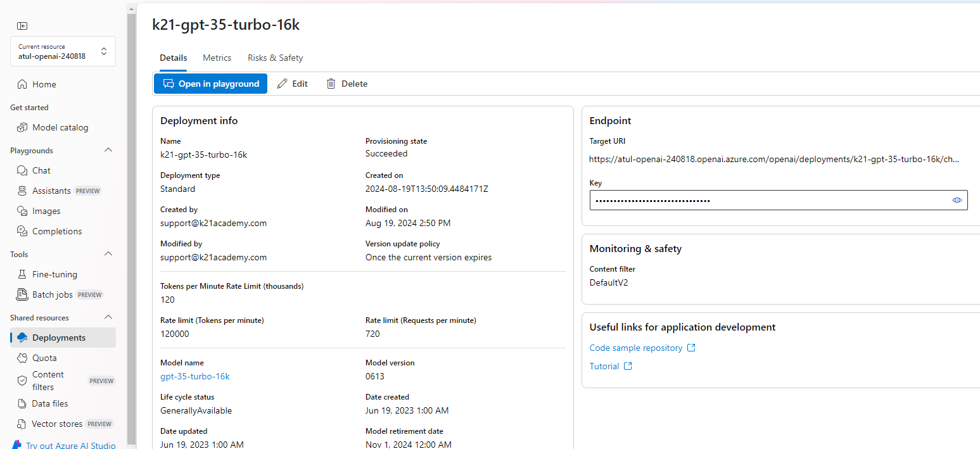Collapse the Playgrounds section
This screenshot has width=980, height=449.
108,150
